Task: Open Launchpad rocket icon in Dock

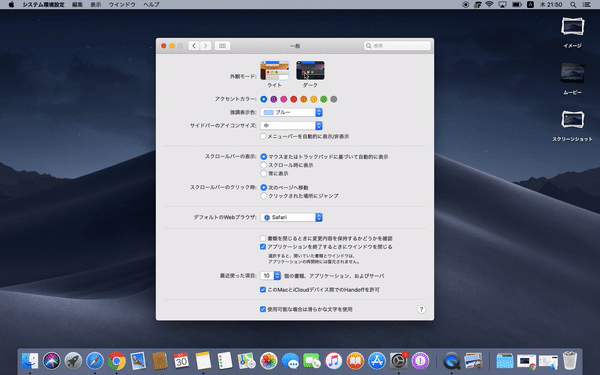Action: pyautogui.click(x=73, y=361)
